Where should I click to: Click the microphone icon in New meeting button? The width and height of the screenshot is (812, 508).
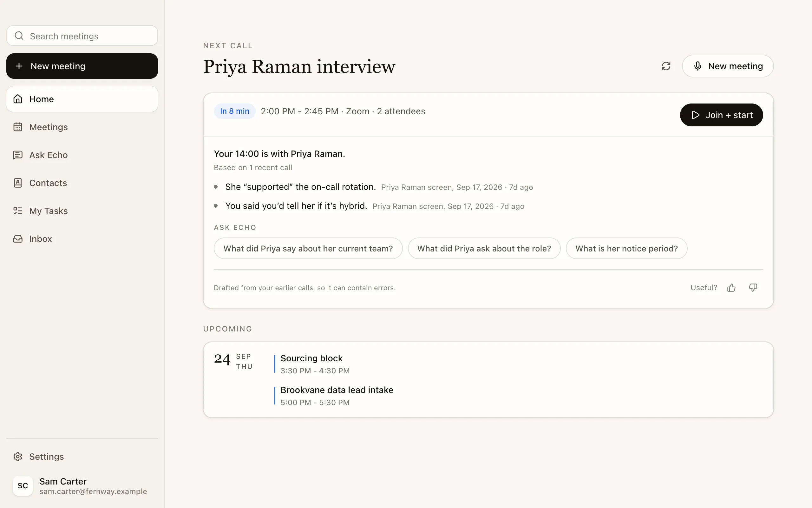(697, 66)
